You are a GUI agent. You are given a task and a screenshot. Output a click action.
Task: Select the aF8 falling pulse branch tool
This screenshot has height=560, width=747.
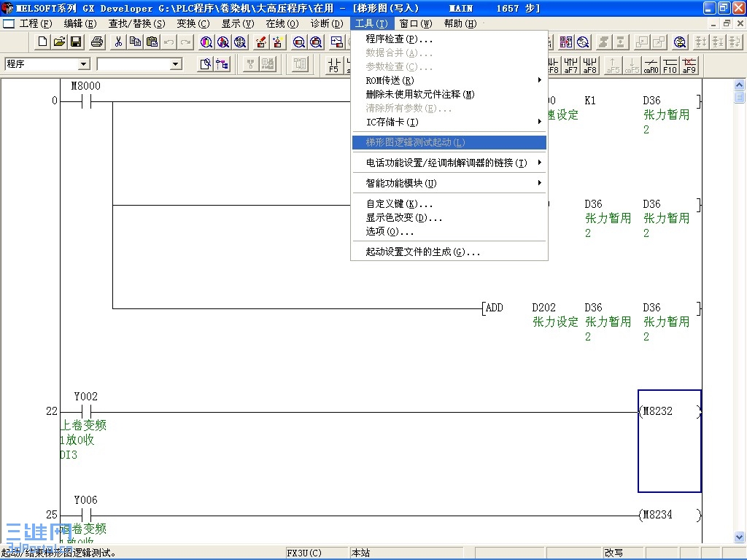click(x=589, y=65)
